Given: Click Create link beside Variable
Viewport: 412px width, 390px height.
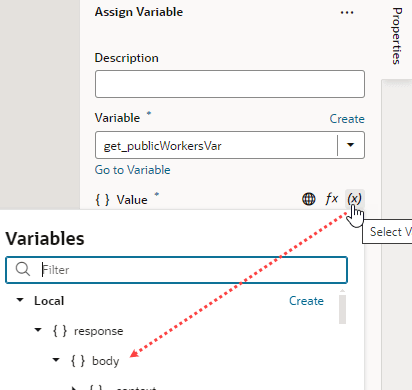Looking at the screenshot, I should [x=347, y=119].
